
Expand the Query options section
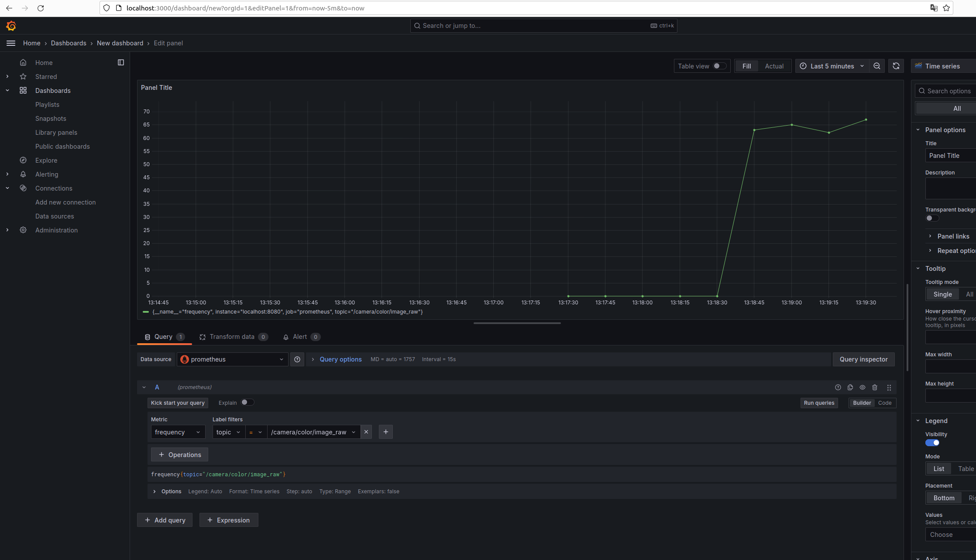340,359
